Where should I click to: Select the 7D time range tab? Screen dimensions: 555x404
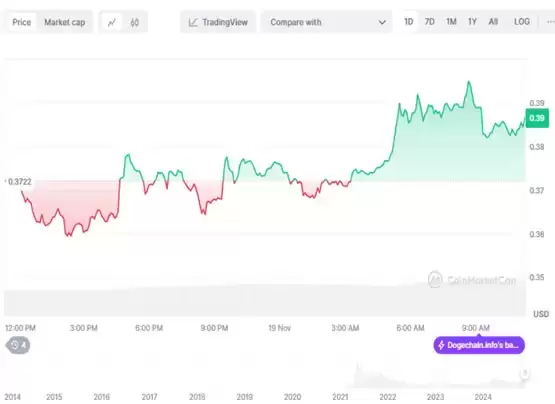pyautogui.click(x=429, y=22)
